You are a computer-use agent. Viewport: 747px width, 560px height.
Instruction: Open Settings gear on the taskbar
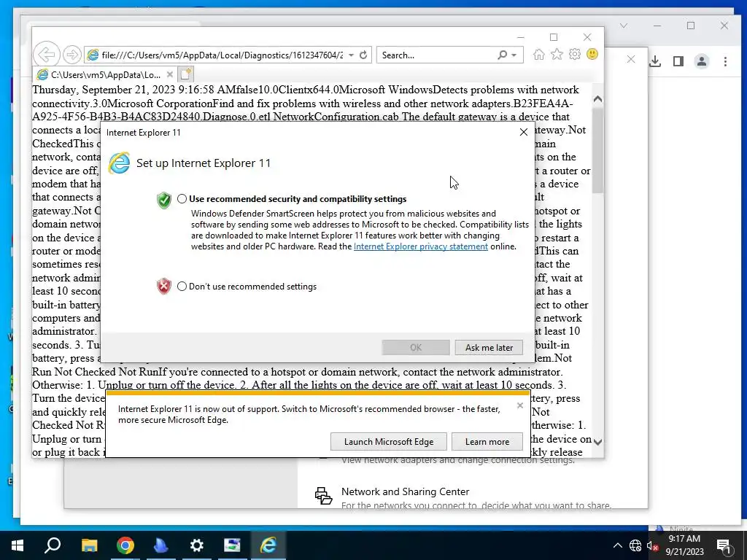[x=196, y=545]
